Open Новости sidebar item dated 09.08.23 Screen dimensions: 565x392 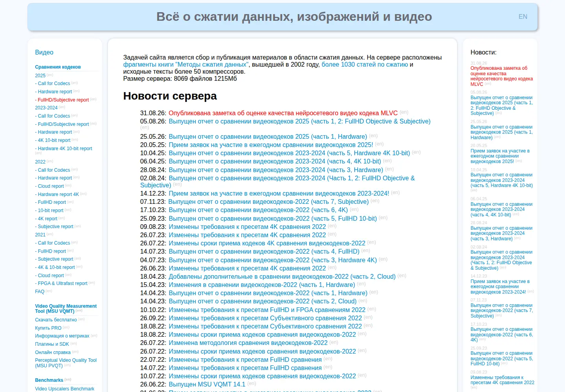click(502, 380)
